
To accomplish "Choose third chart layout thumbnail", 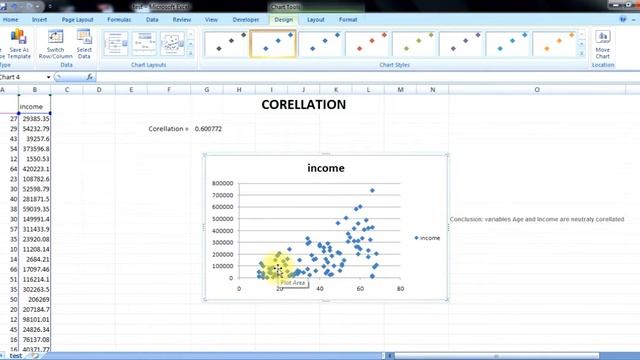I will [x=172, y=43].
